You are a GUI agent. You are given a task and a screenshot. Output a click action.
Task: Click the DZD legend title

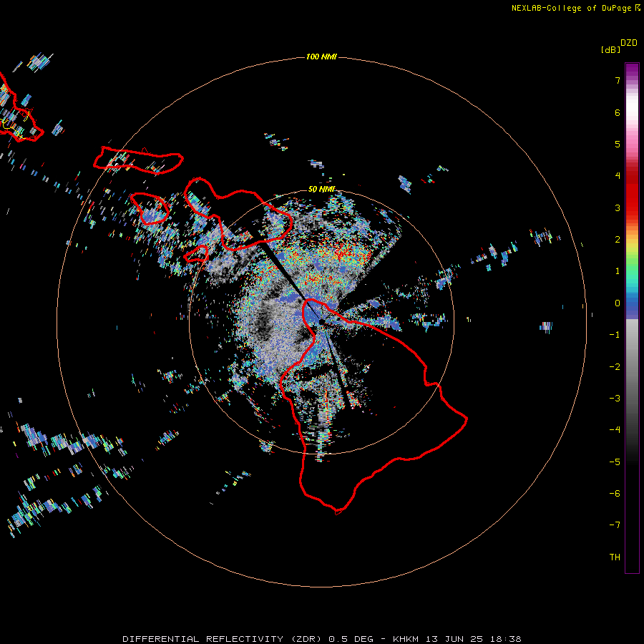629,43
